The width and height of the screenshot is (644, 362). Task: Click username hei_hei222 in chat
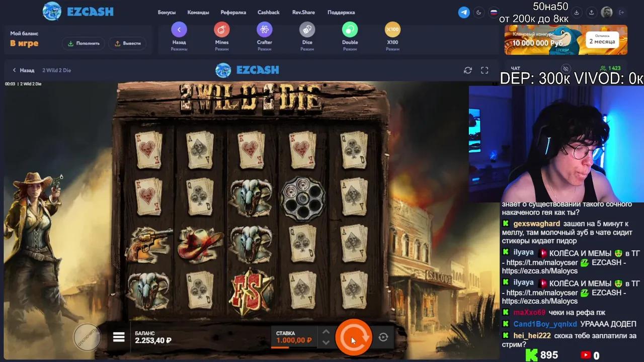coord(532,336)
